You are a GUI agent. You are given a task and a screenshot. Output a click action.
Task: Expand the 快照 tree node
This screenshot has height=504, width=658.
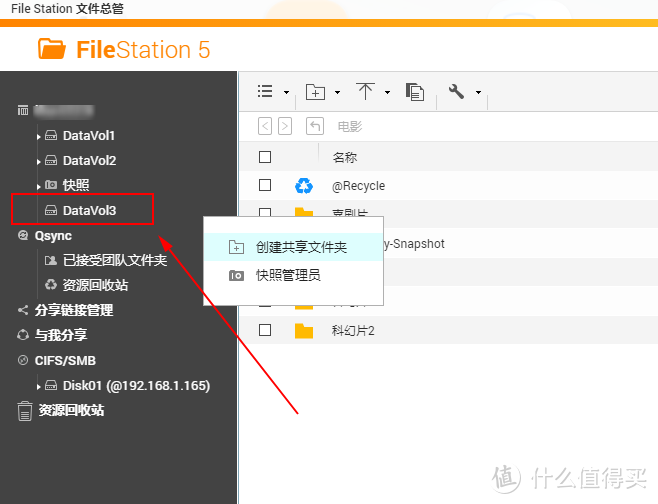[39, 186]
